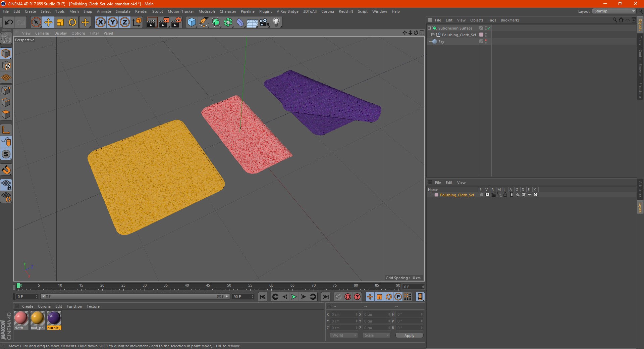Toggle Subdivision Surface enable checkmark
Image resolution: width=644 pixels, height=349 pixels.
(x=489, y=28)
